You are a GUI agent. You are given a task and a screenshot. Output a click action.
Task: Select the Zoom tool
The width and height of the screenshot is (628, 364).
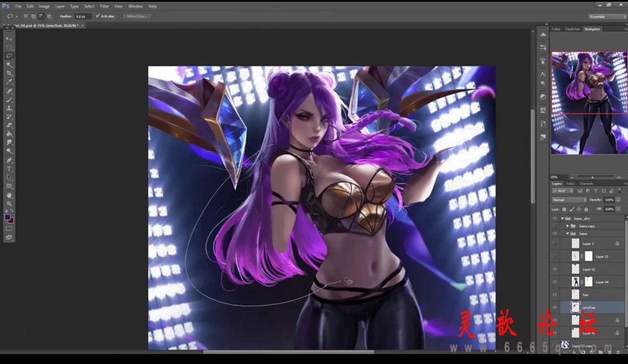coord(9,203)
